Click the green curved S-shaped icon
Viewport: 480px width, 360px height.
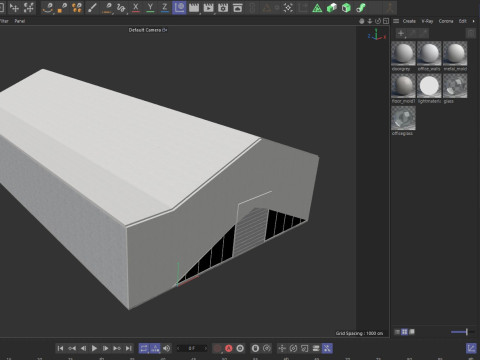(361, 8)
